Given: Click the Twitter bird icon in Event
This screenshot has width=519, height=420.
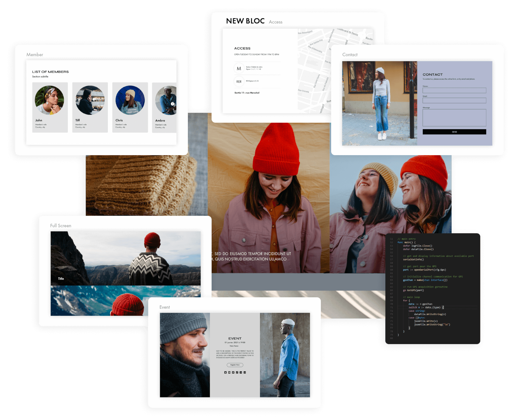Looking at the screenshot, I should [233, 372].
